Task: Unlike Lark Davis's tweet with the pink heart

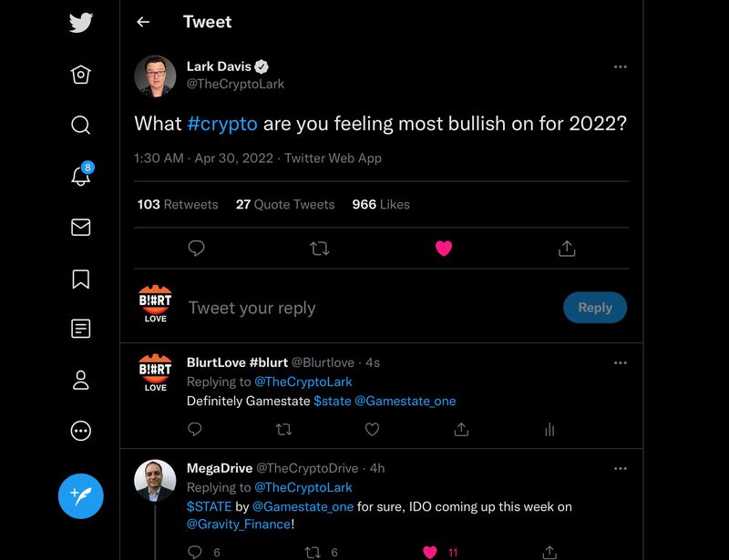Action: [x=444, y=248]
